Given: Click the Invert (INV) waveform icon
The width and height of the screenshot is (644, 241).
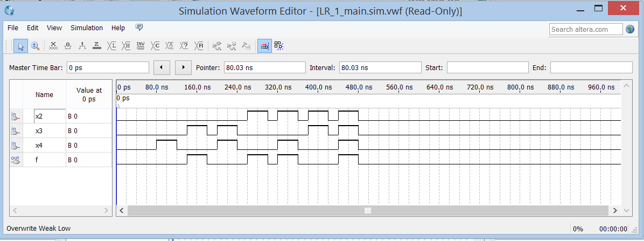Looking at the screenshot, I should (141, 46).
